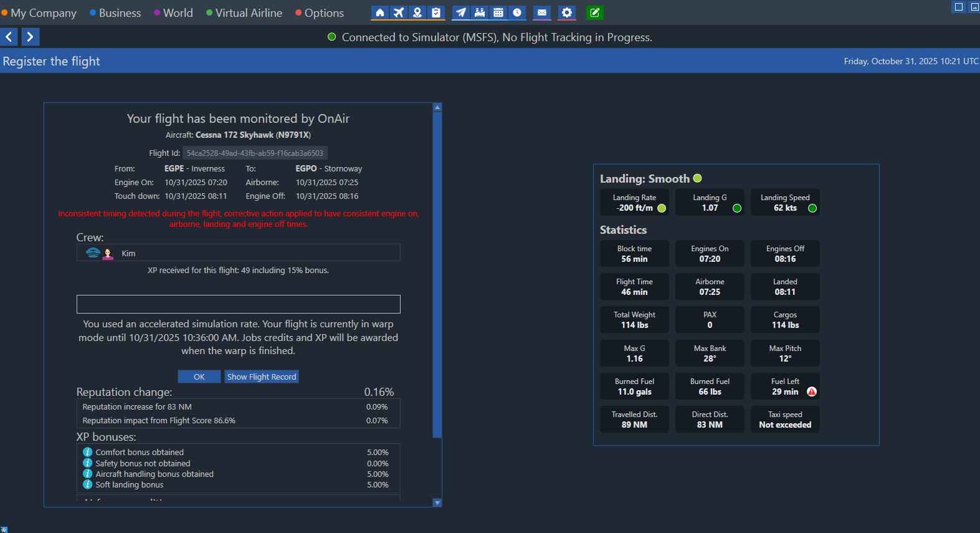The height and width of the screenshot is (533, 980).
Task: Click the scroll down arrow in flight report
Action: point(437,502)
